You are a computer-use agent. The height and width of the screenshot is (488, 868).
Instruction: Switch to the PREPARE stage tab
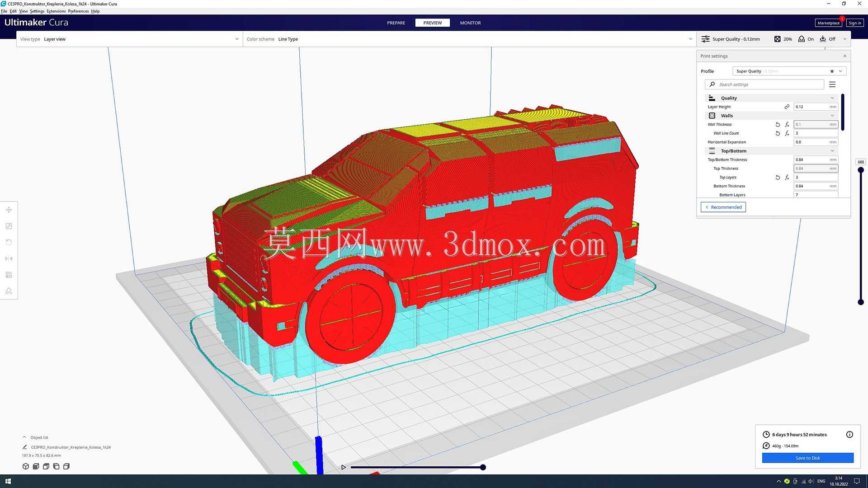pos(396,23)
